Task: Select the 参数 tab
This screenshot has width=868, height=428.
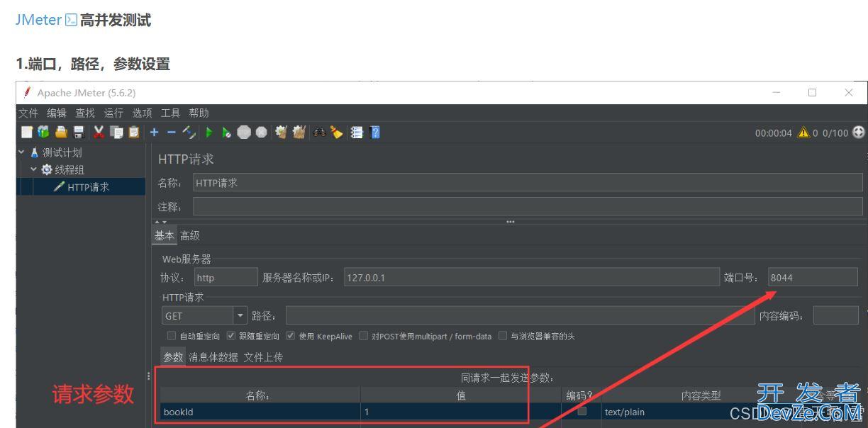Action: pos(173,357)
